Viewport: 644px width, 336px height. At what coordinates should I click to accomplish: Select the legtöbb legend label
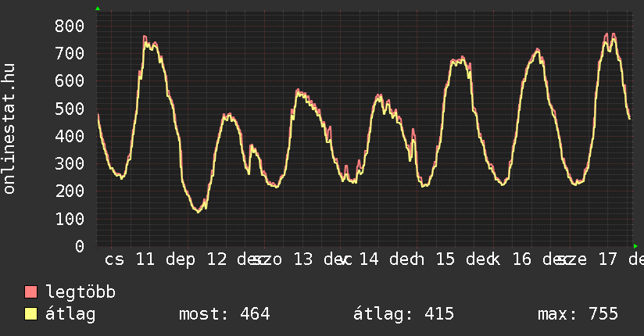[80, 293]
